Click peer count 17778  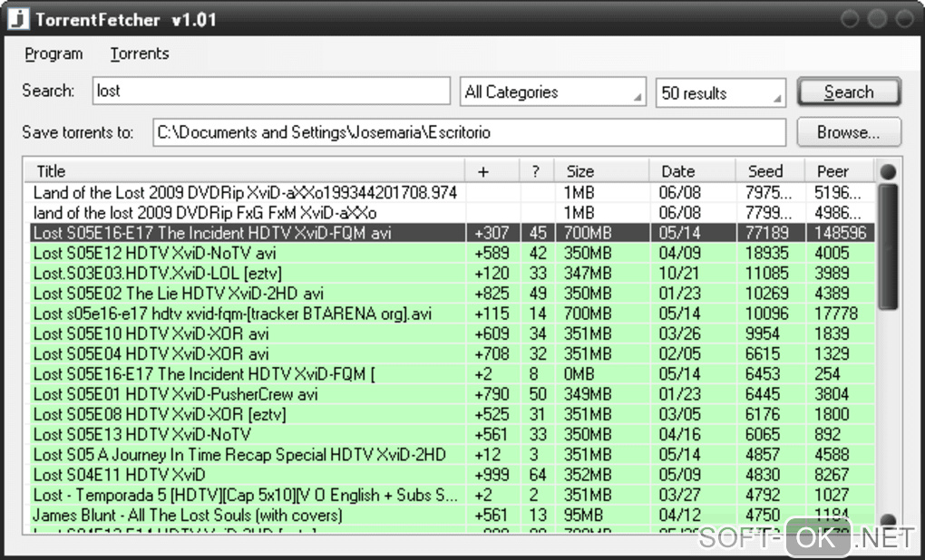(836, 313)
